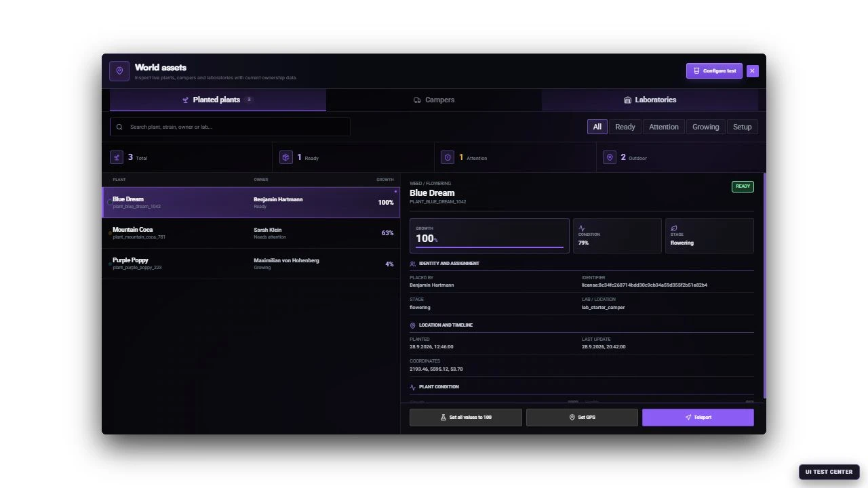The width and height of the screenshot is (868, 488).
Task: Show only Growing plants
Action: (x=706, y=127)
